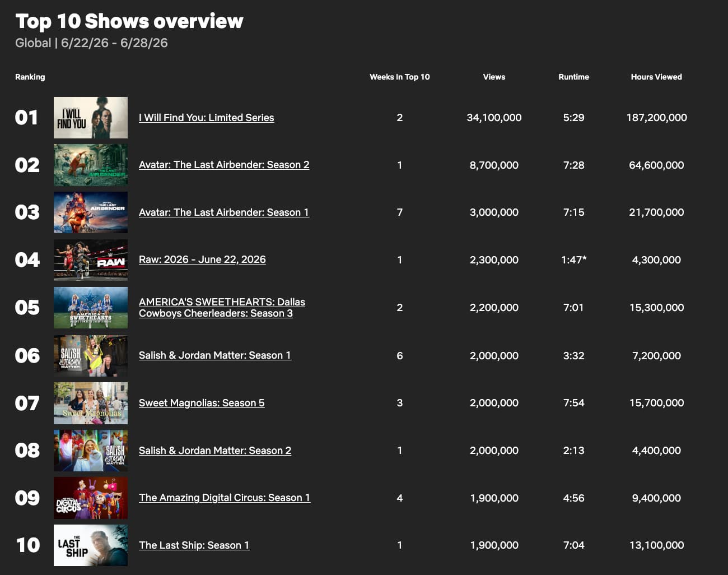Image resolution: width=728 pixels, height=575 pixels.
Task: Click the 8,700,000 views value
Action: tap(494, 165)
